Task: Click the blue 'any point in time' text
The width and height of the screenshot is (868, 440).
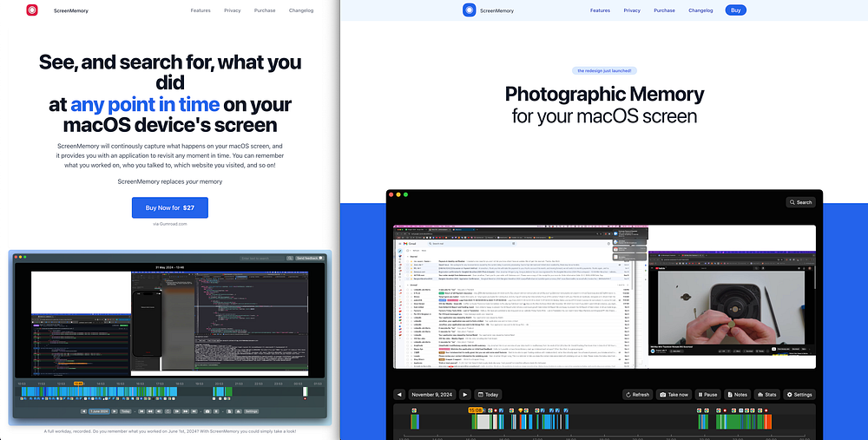Action: [x=145, y=104]
